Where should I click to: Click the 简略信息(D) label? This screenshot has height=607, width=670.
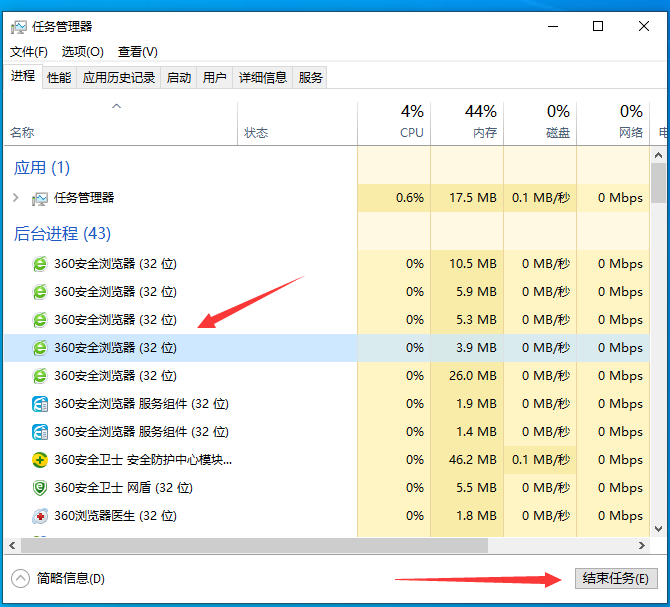(71, 578)
